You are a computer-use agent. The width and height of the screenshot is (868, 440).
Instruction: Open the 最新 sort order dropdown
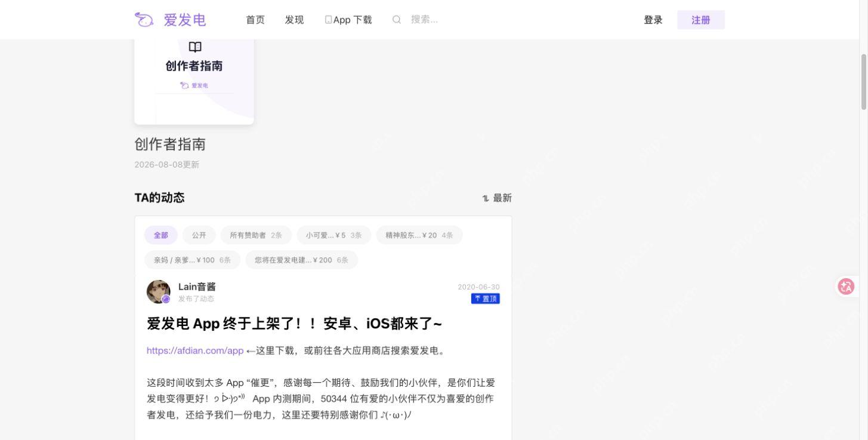pyautogui.click(x=497, y=198)
